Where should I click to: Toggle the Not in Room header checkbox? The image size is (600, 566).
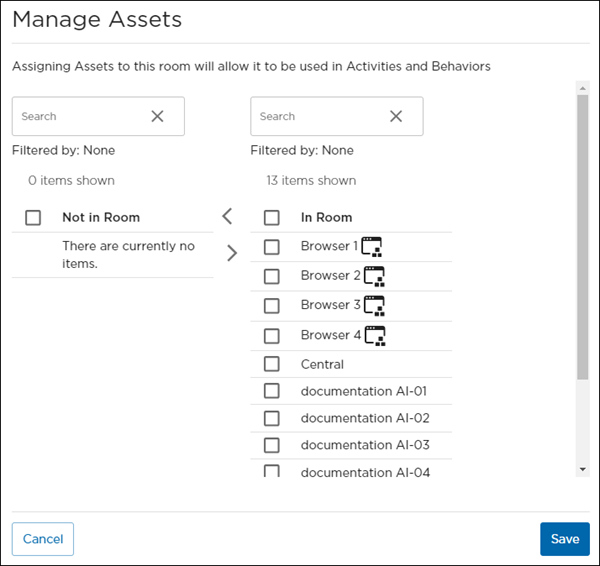tap(33, 217)
